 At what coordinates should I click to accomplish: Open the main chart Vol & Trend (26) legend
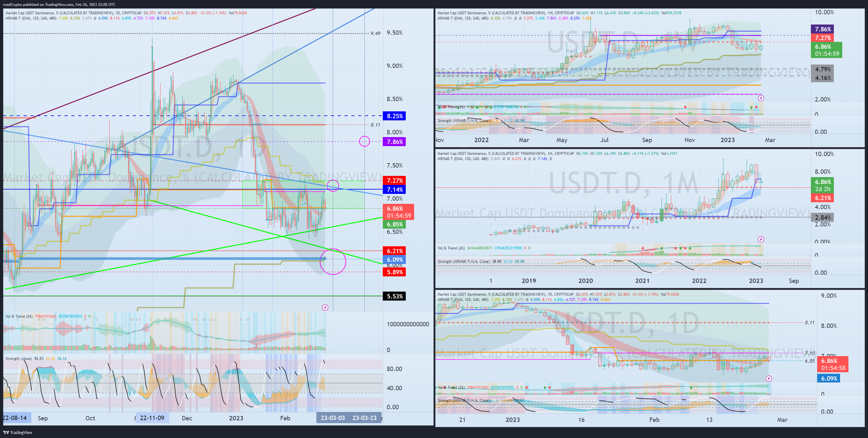48,316
